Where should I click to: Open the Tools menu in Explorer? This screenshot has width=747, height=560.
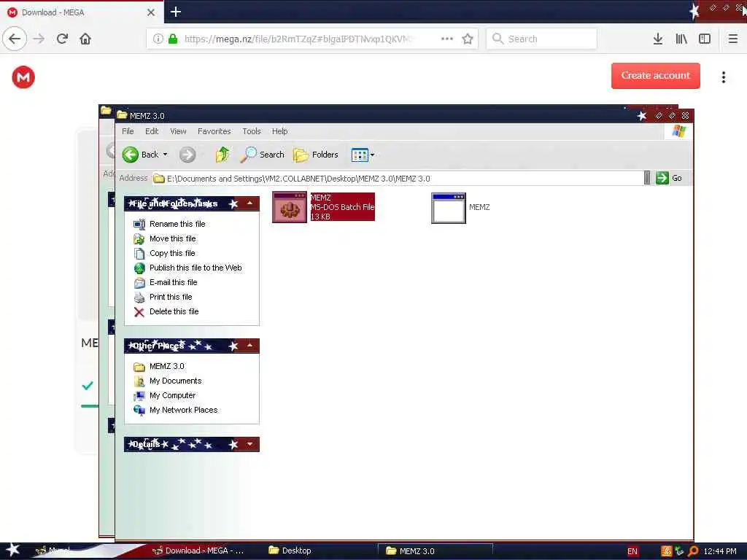[252, 131]
